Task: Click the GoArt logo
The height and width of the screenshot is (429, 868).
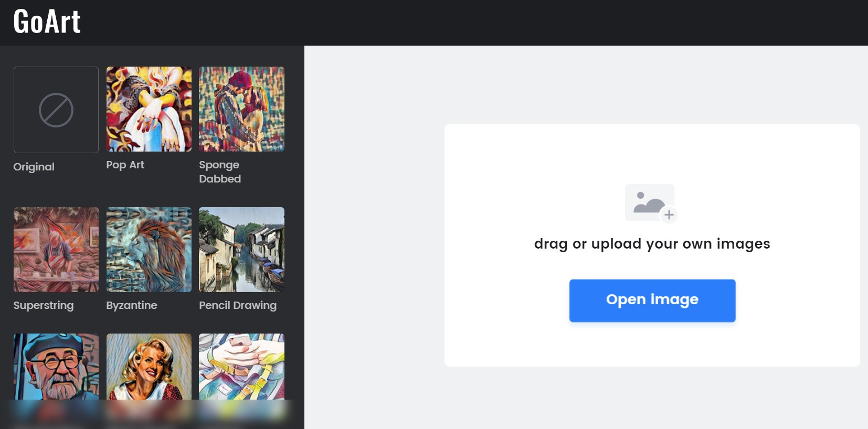Action: 47,22
